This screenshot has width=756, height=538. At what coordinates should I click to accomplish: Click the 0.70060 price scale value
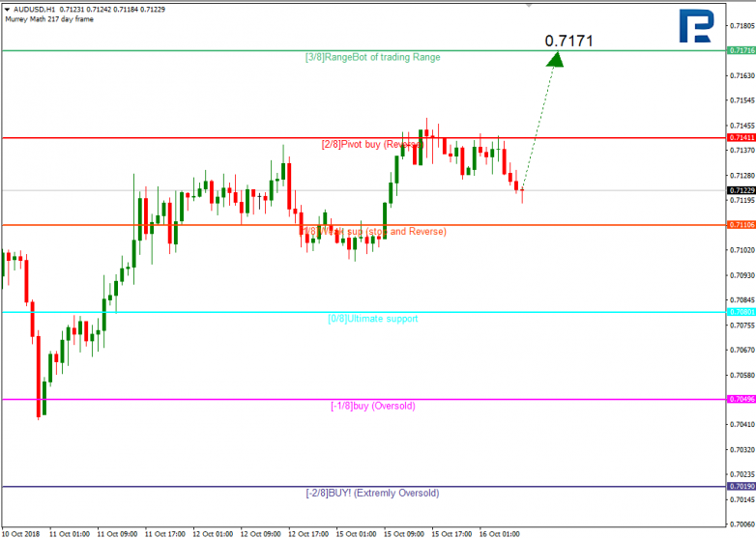coord(742,524)
